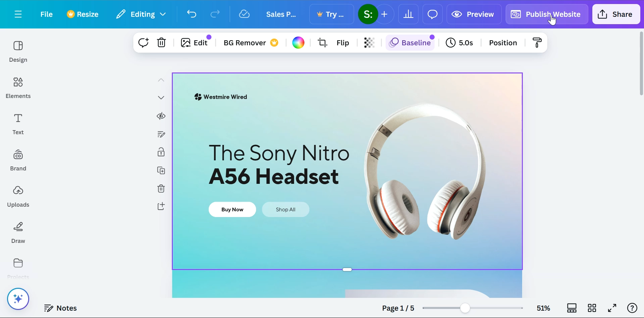The height and width of the screenshot is (318, 644).
Task: Open the grid view icon
Action: click(592, 308)
